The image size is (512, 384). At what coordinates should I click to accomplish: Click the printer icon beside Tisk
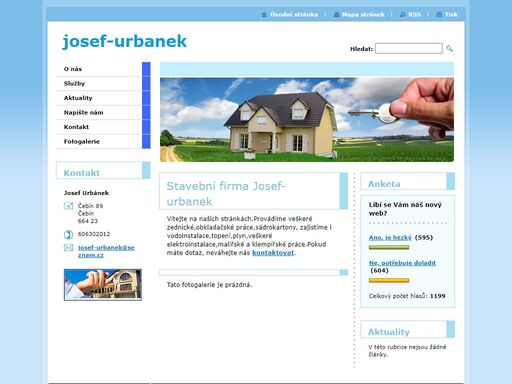pos(439,14)
